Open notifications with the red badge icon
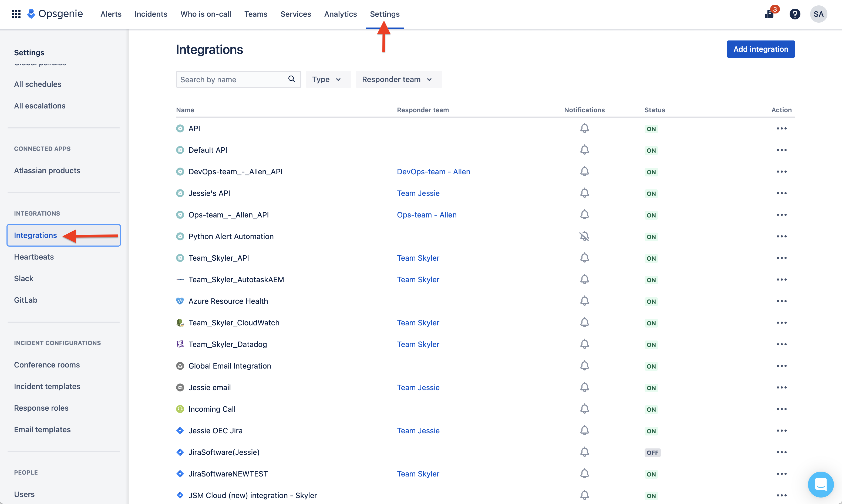This screenshot has height=504, width=842. 769,15
